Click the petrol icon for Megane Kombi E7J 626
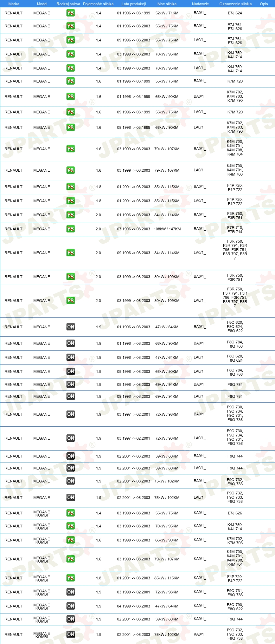Viewport: 275px width, 644px height. [x=70, y=513]
